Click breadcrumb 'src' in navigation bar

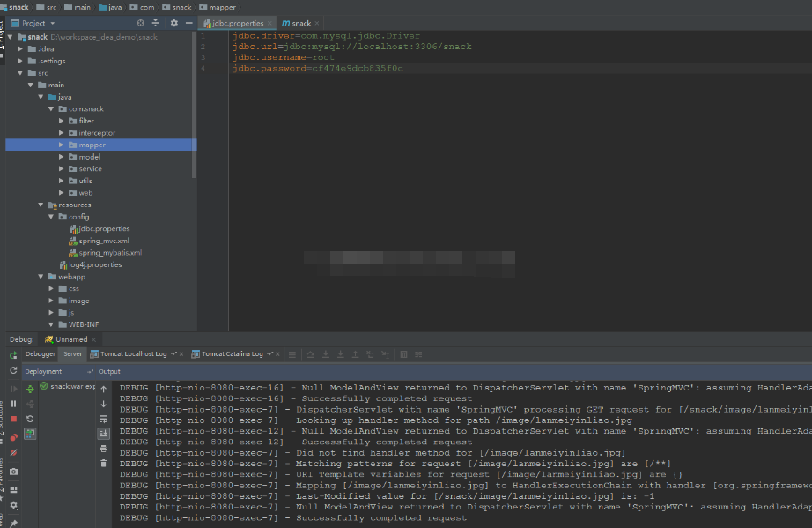click(x=47, y=7)
